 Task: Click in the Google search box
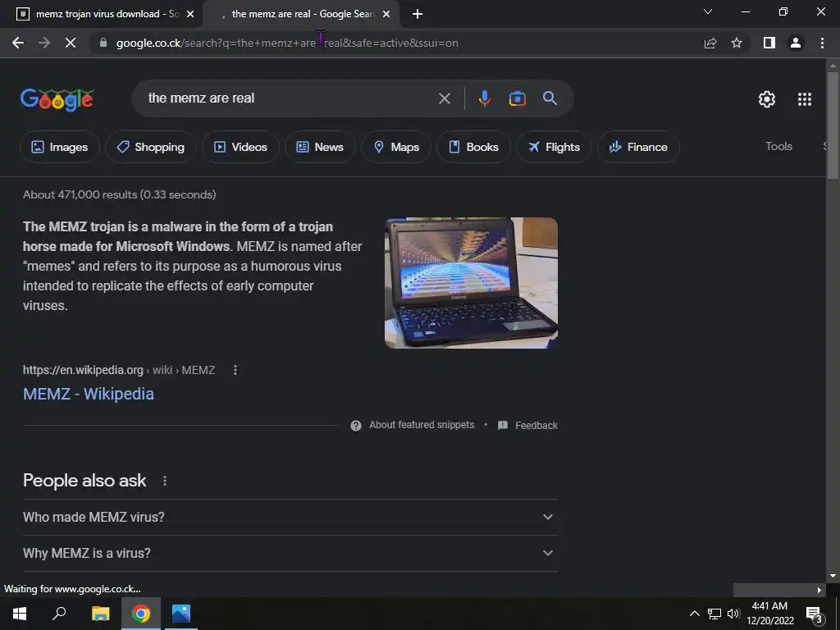click(290, 98)
